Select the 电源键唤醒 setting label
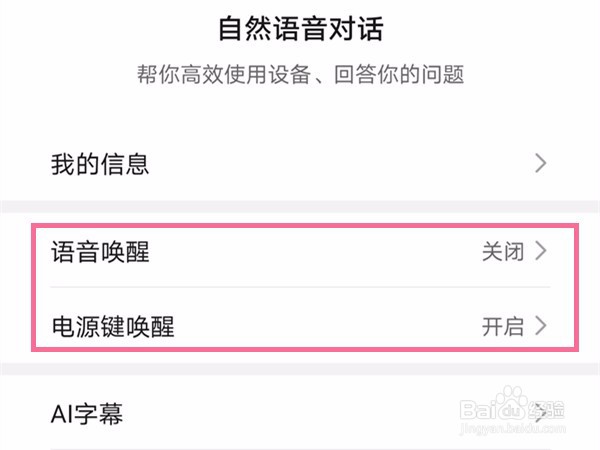This screenshot has width=600, height=450. 113,327
